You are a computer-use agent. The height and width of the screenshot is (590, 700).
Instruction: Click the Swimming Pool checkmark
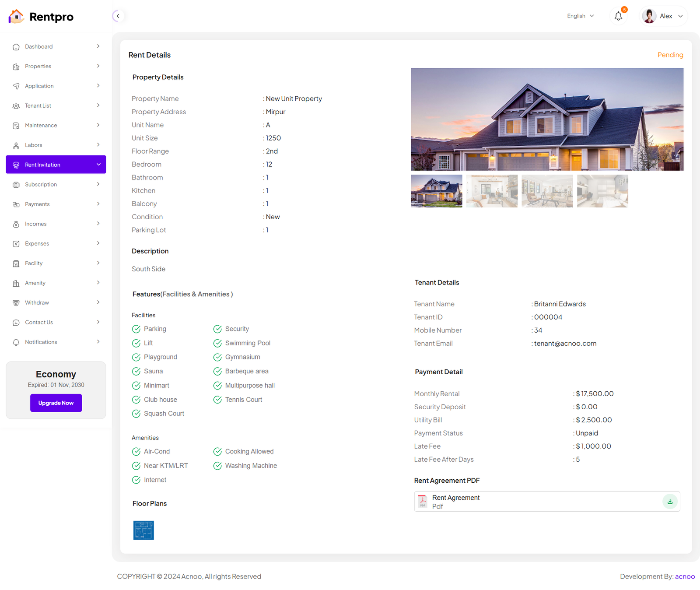click(217, 343)
